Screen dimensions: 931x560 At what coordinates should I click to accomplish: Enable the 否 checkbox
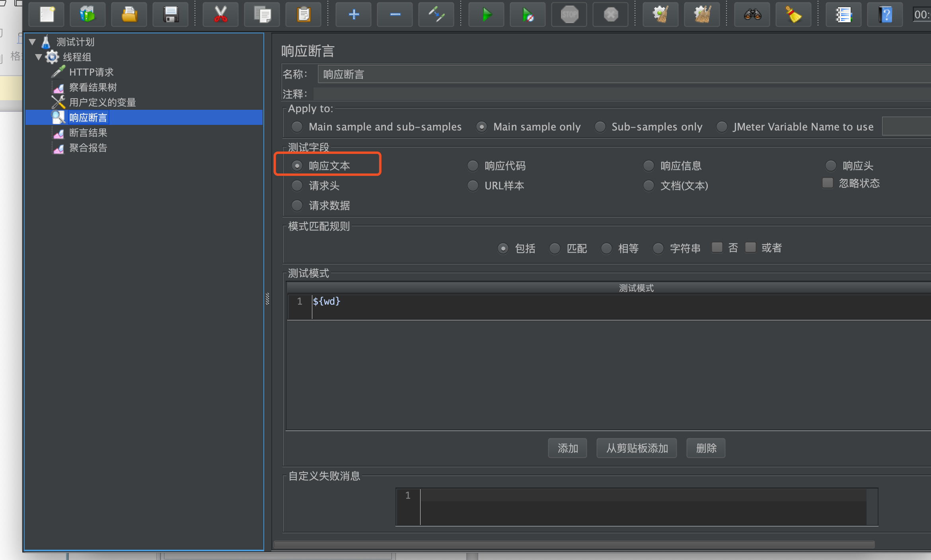click(717, 247)
